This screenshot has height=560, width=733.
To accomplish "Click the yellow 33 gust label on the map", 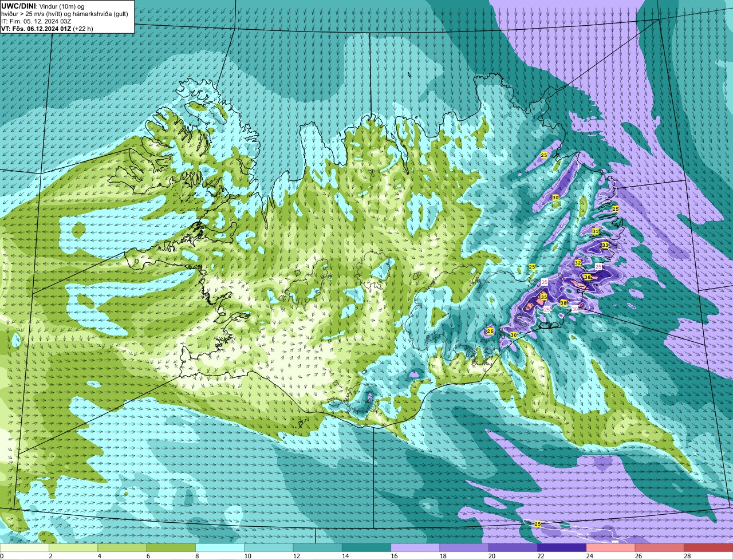I will point(605,245).
